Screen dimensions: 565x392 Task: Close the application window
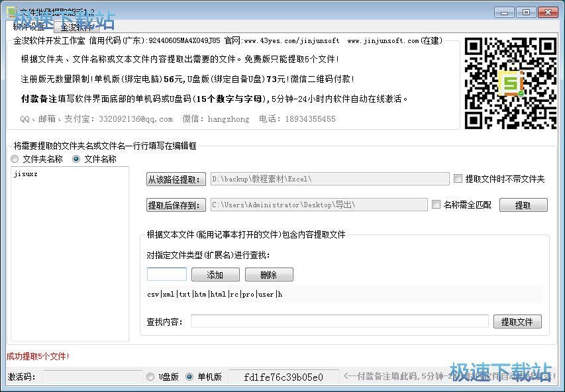pyautogui.click(x=548, y=12)
